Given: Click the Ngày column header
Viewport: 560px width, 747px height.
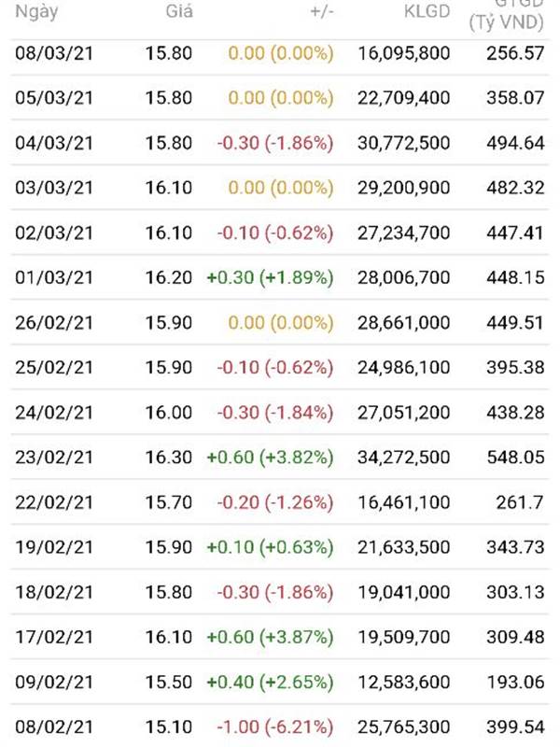Looking at the screenshot, I should pos(35,12).
